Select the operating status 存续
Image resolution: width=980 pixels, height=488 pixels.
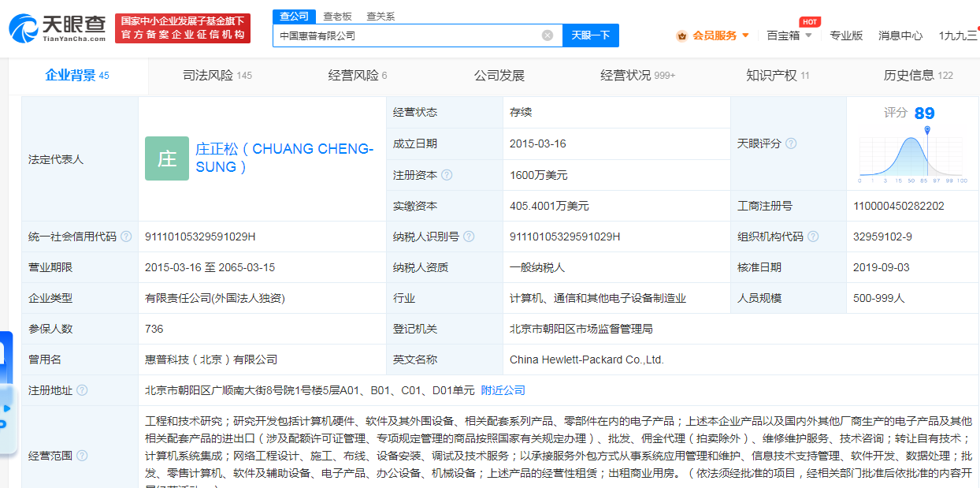(x=521, y=112)
